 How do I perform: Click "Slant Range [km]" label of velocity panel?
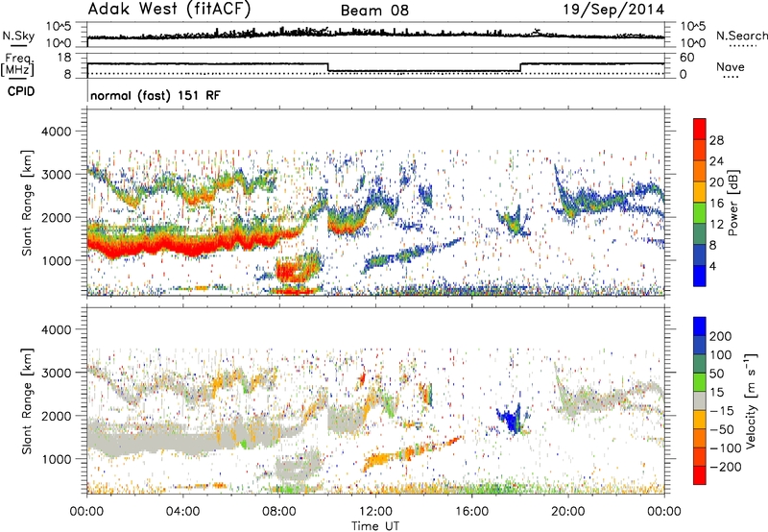[x=27, y=401]
